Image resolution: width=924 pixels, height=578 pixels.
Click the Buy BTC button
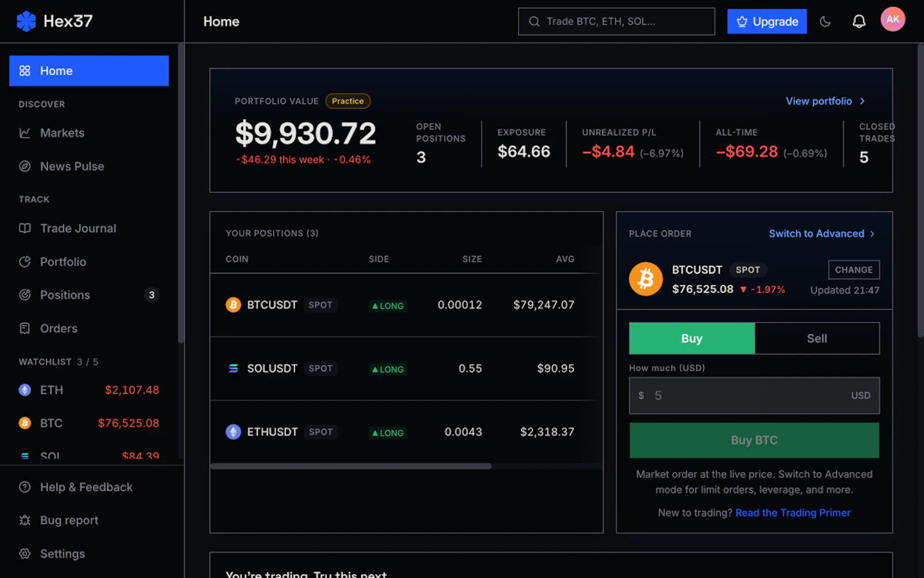(754, 440)
